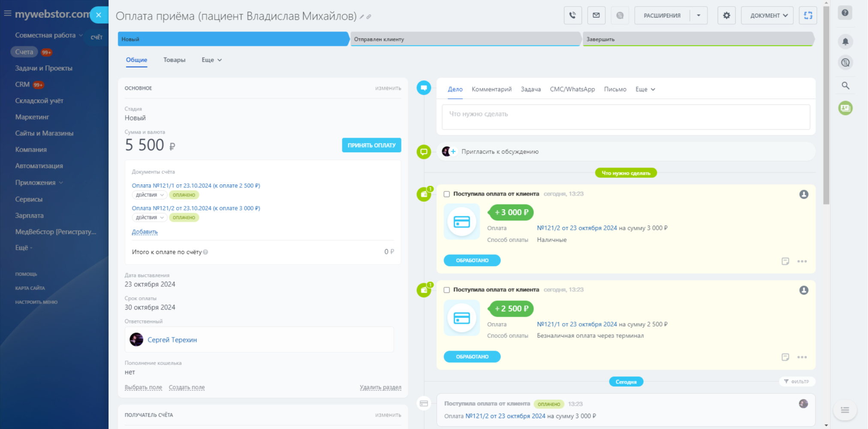Open the ДОКУМЕНТ dropdown
Viewport: 868px width, 429px height.
coord(767,15)
